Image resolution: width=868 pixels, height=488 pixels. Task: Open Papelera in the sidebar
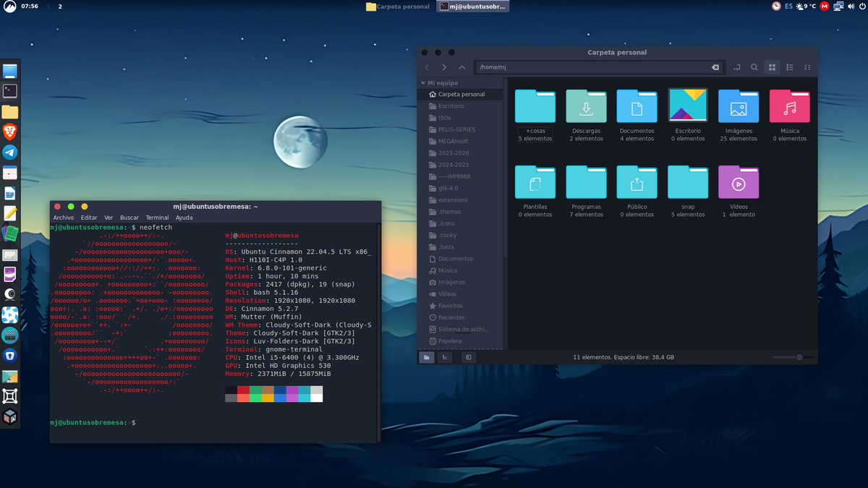pos(461,341)
